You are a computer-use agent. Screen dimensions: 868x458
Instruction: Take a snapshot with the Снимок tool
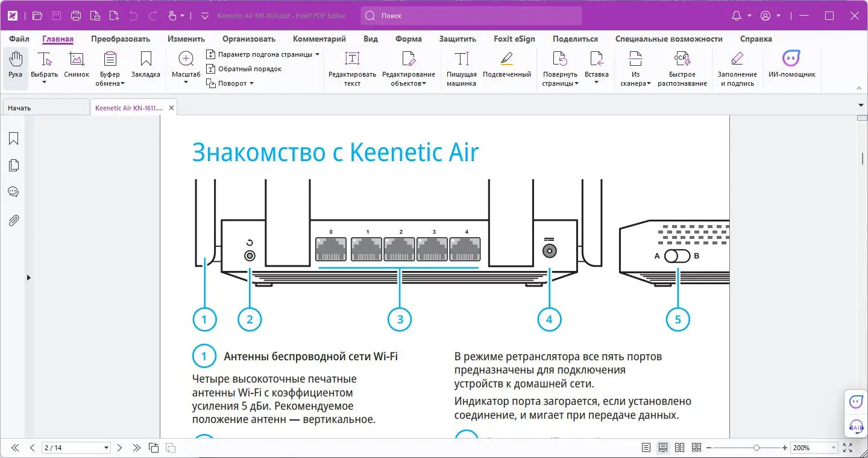pos(76,66)
